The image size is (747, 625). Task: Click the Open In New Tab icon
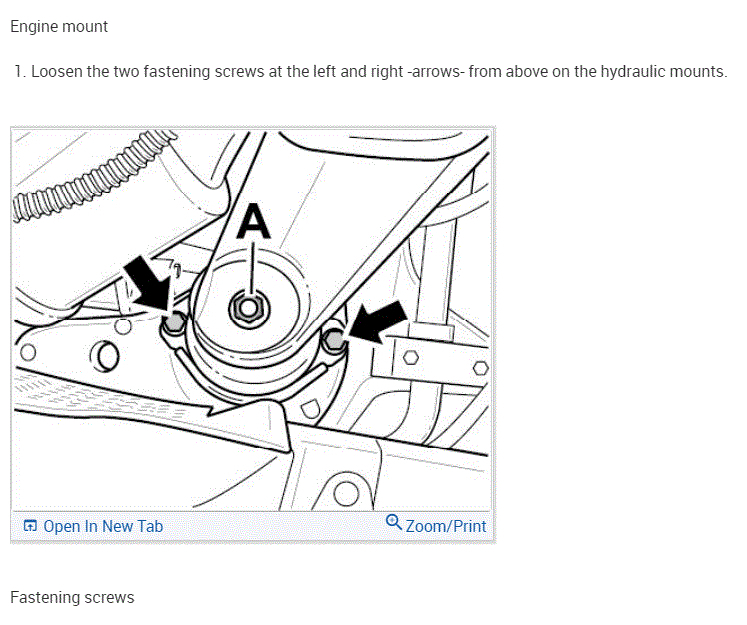click(30, 526)
